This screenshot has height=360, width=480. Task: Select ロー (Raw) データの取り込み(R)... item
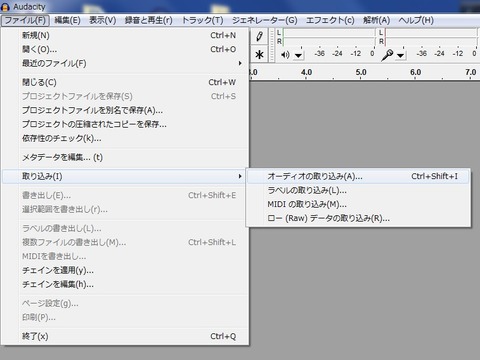click(x=358, y=218)
